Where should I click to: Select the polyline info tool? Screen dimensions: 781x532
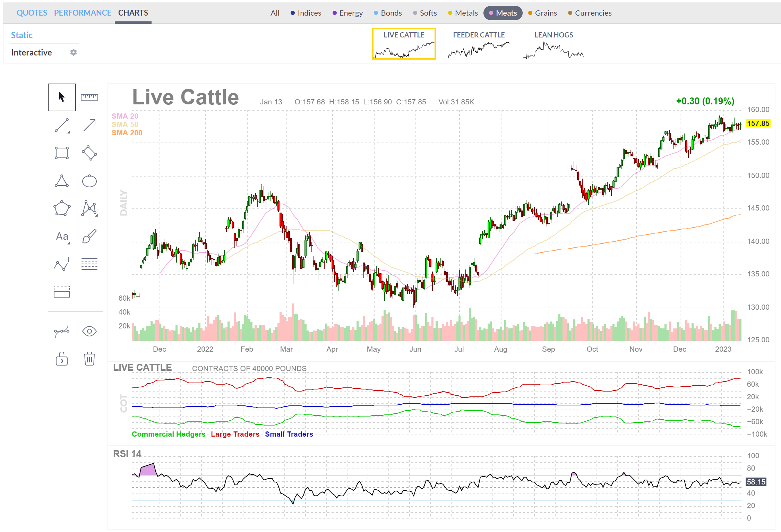tap(62, 264)
